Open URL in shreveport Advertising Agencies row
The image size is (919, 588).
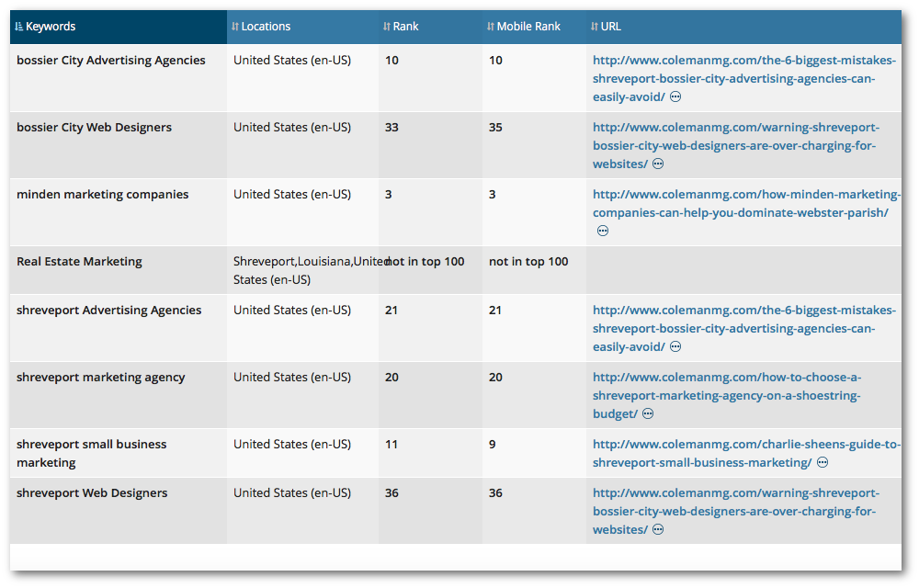click(743, 329)
